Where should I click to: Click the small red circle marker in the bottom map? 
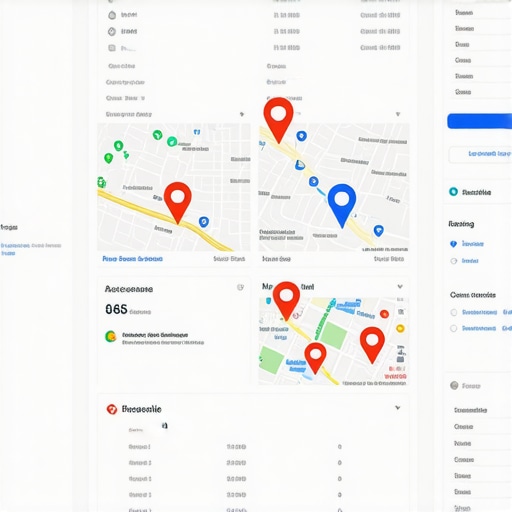(384, 314)
